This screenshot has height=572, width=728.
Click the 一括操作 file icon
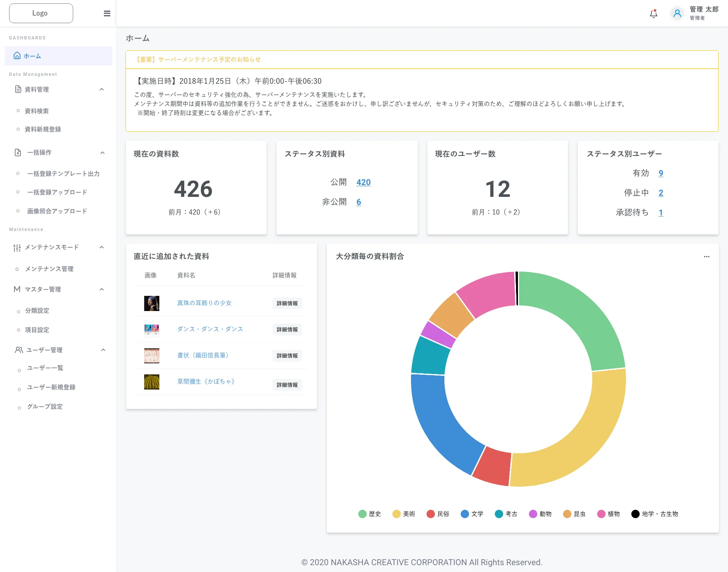tap(18, 152)
